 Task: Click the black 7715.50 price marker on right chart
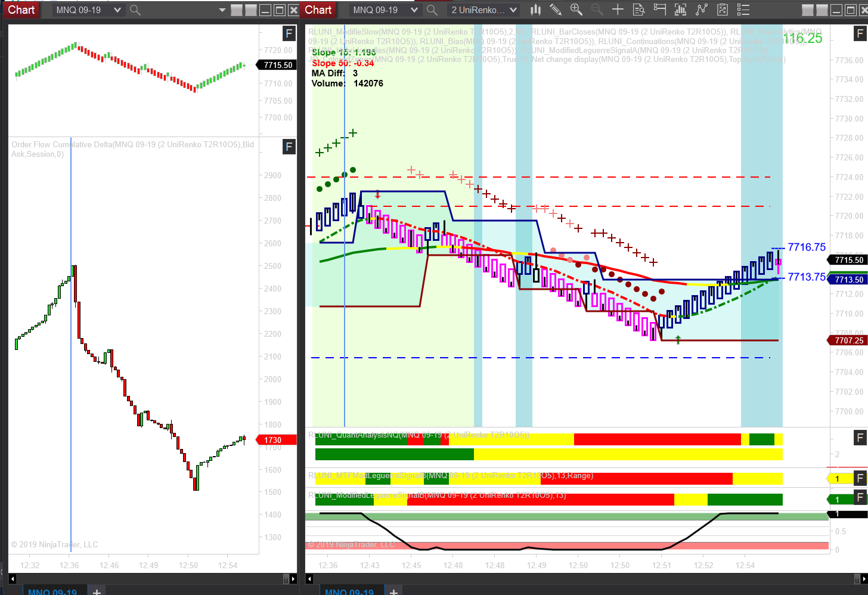pos(848,260)
